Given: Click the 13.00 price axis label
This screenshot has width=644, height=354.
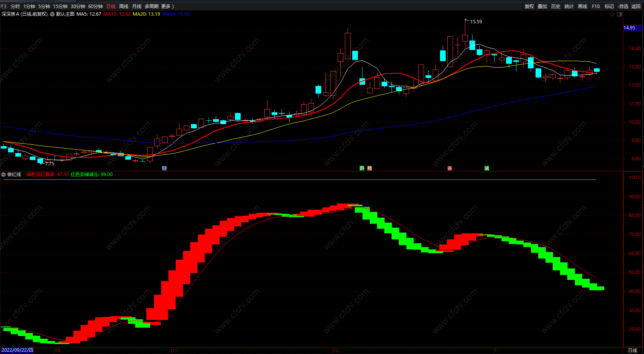Looking at the screenshot, I should (635, 67).
